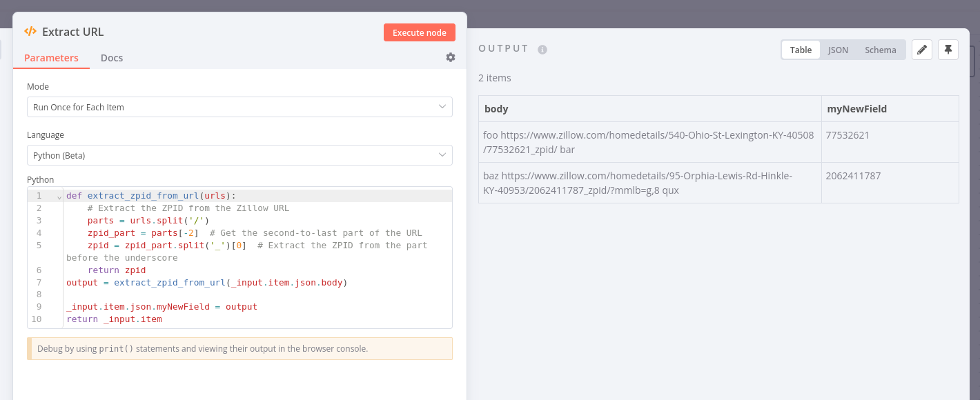Click the Output info icon
The image size is (980, 400).
542,50
